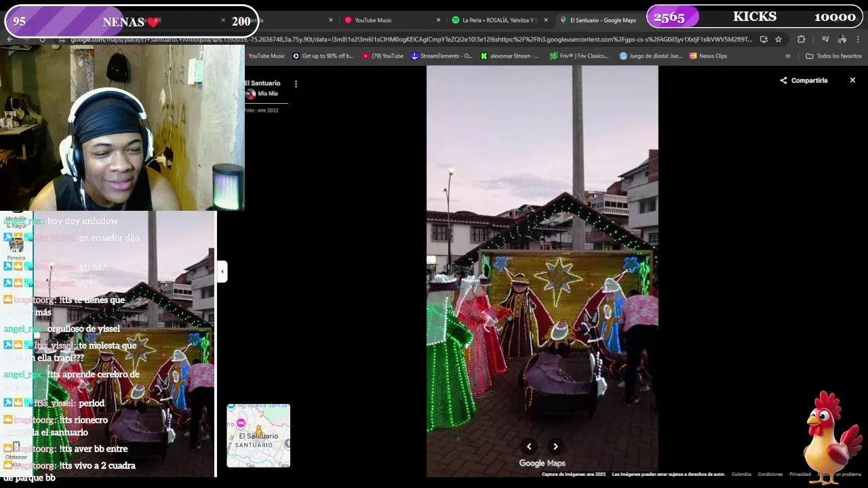Click the chat message 'orgulloso de yissel'
Image resolution: width=868 pixels, height=488 pixels.
(x=83, y=329)
